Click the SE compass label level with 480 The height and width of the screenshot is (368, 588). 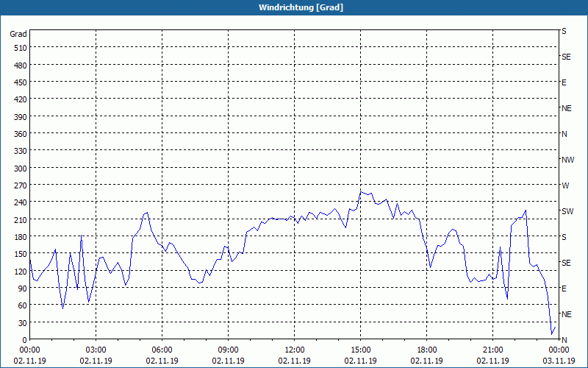[x=566, y=57]
